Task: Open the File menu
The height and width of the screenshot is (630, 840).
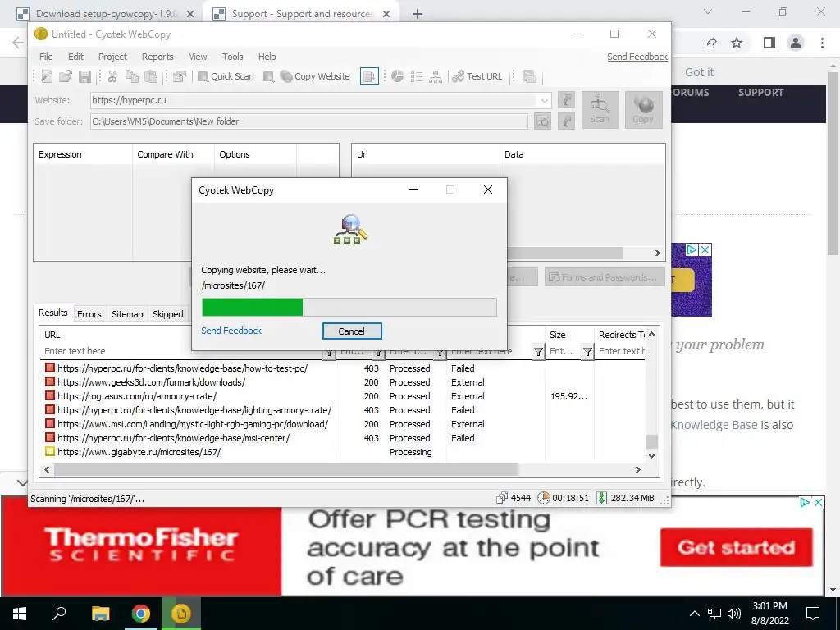Action: coord(46,57)
